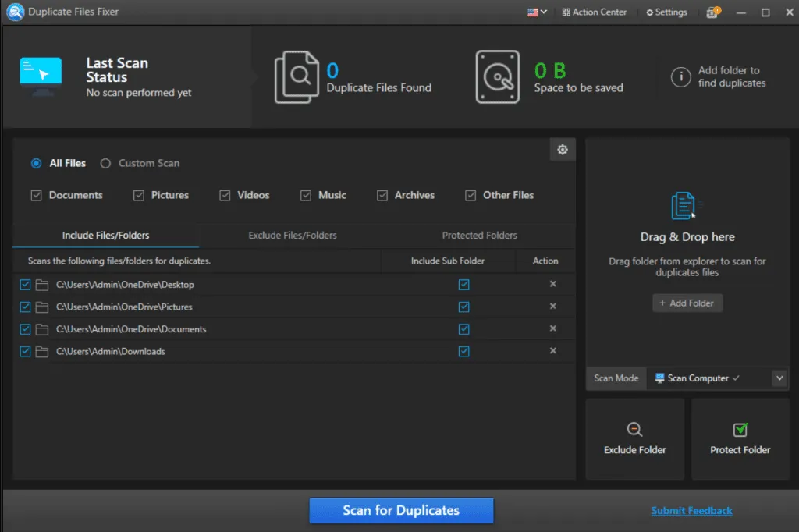Screen dimensions: 799x532
Task: Select the Custom Scan radio button
Action: (x=105, y=163)
